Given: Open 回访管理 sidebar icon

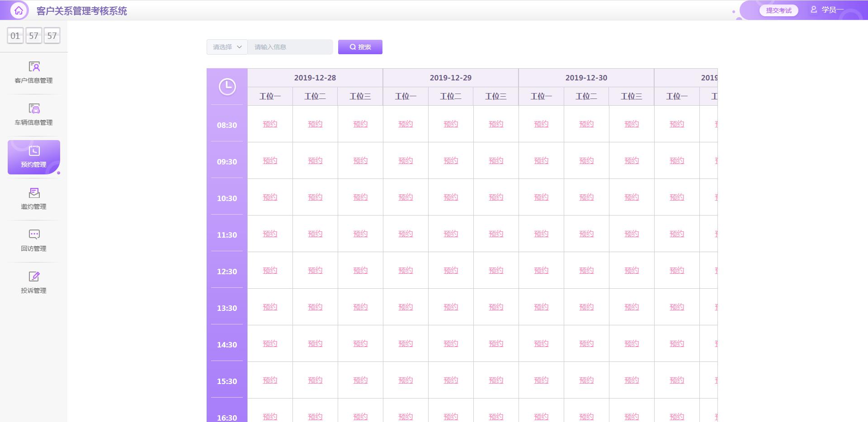Looking at the screenshot, I should click(x=34, y=234).
